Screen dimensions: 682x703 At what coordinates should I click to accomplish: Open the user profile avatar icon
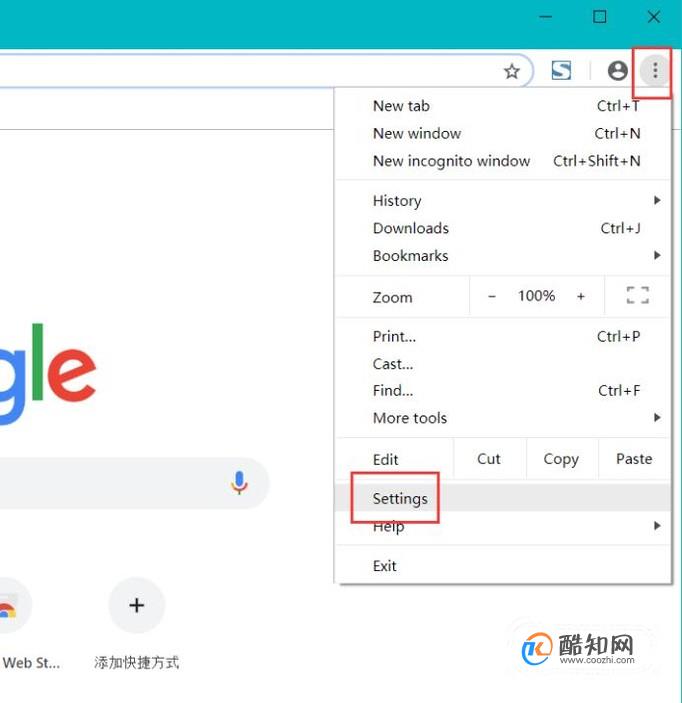point(617,70)
